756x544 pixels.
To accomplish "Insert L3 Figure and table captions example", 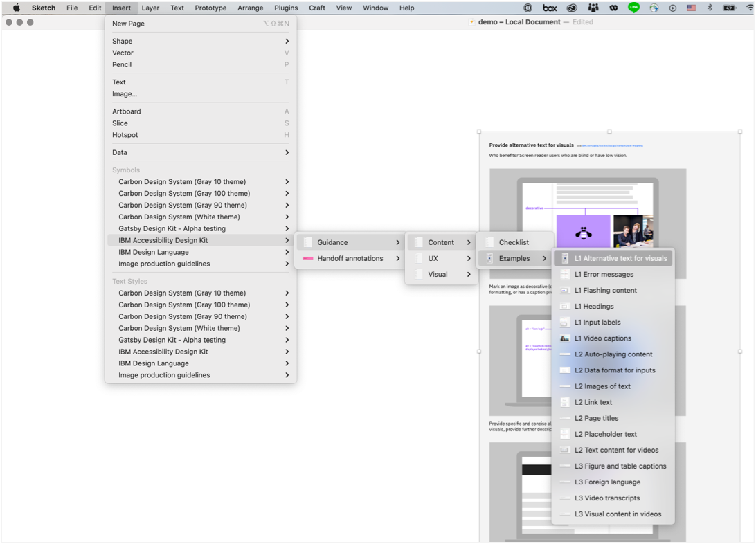I will pyautogui.click(x=613, y=466).
